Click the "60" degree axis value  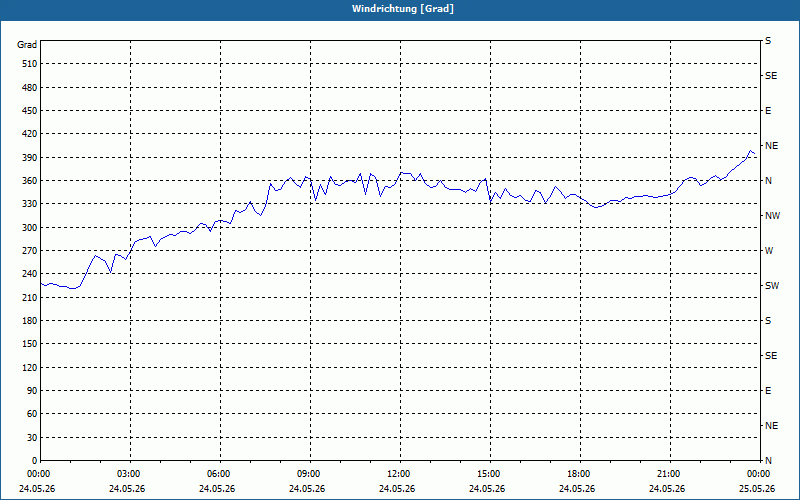pos(32,414)
